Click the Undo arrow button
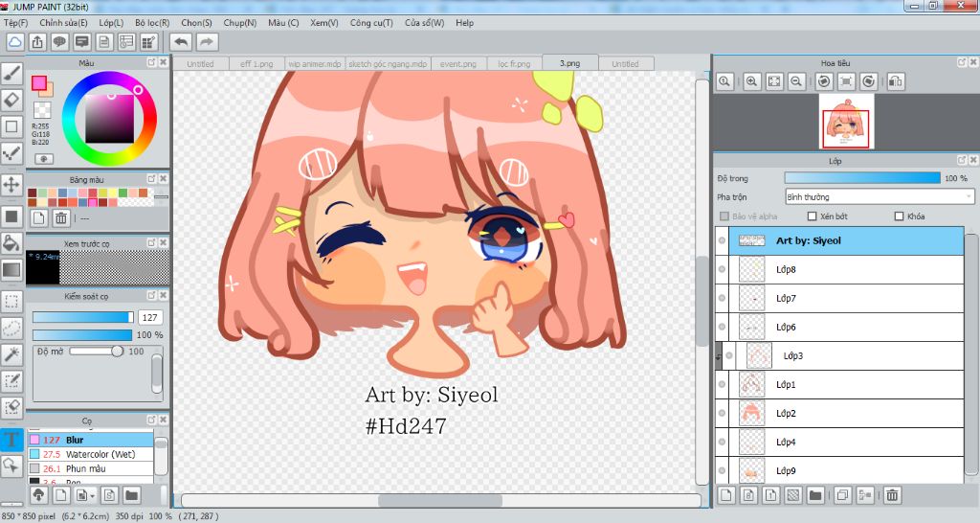 181,42
